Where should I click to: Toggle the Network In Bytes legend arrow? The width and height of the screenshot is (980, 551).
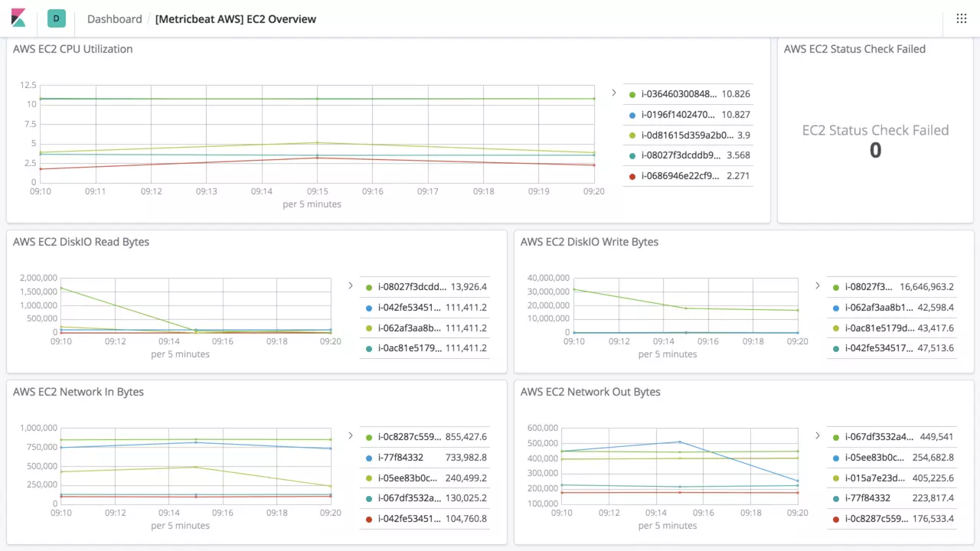click(x=350, y=435)
